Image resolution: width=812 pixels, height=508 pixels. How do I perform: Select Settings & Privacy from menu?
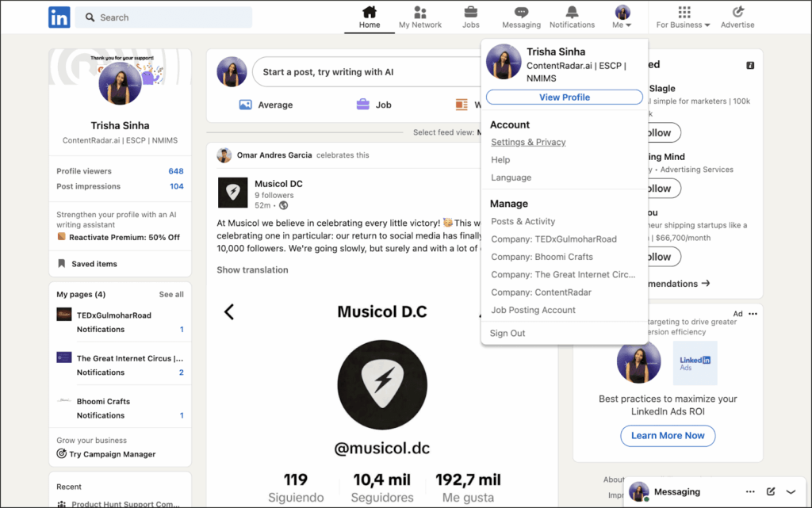point(528,142)
